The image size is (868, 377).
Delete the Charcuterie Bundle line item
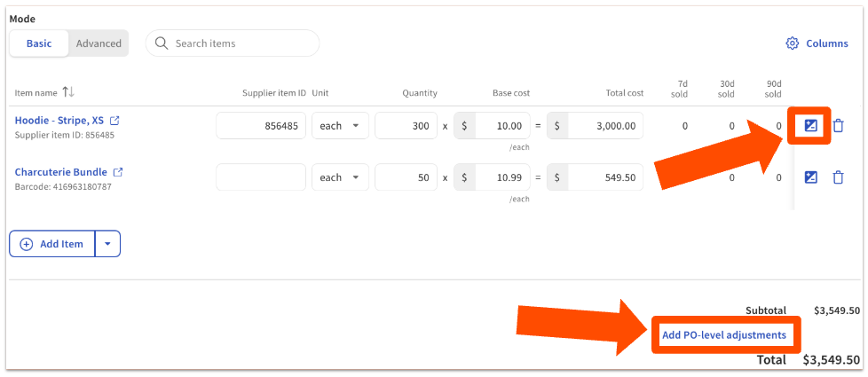[x=838, y=177]
